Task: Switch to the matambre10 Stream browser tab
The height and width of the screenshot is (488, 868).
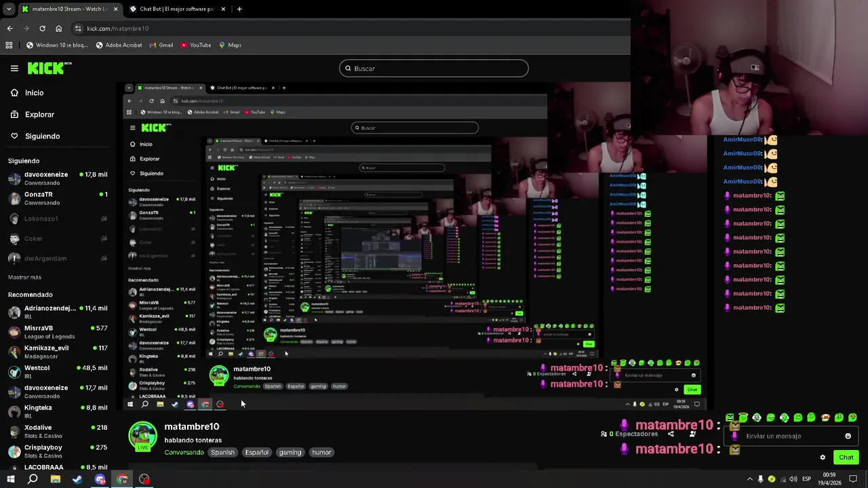Action: pos(69,9)
